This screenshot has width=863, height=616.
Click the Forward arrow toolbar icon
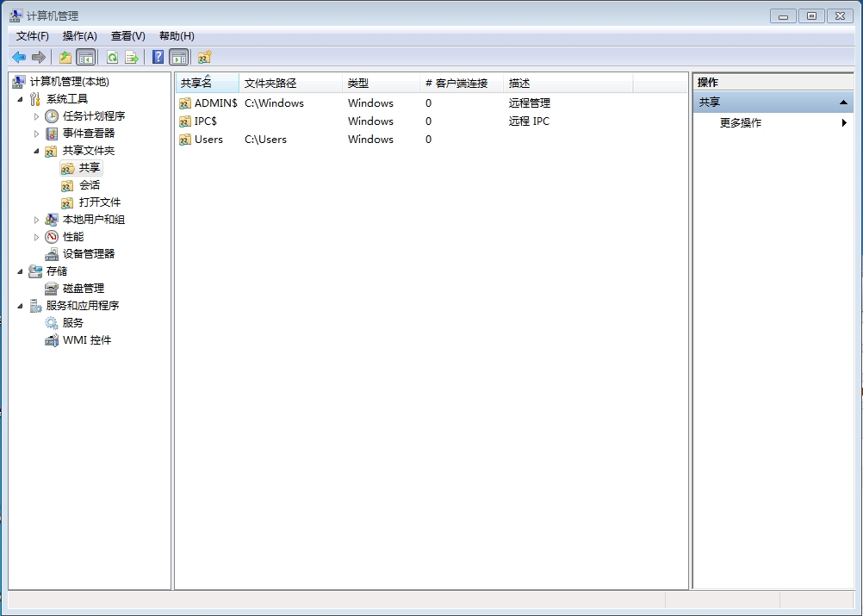(39, 57)
